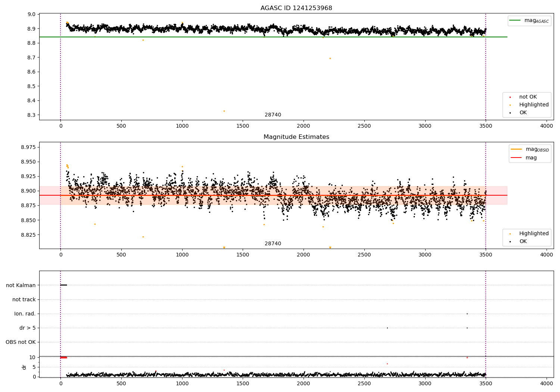Click the red marker beside 'not OK' legend
The height and width of the screenshot is (392, 560).
pyautogui.click(x=510, y=97)
